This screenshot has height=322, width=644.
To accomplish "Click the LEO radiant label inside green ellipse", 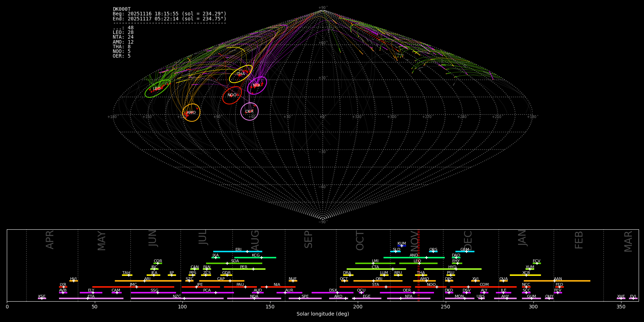I will click(x=157, y=89).
